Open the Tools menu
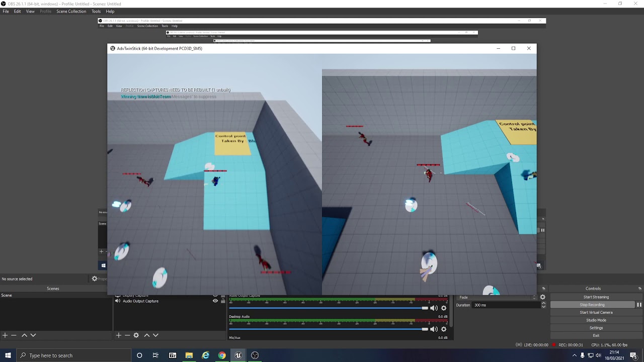Viewport: 644px width, 362px height. (x=96, y=11)
